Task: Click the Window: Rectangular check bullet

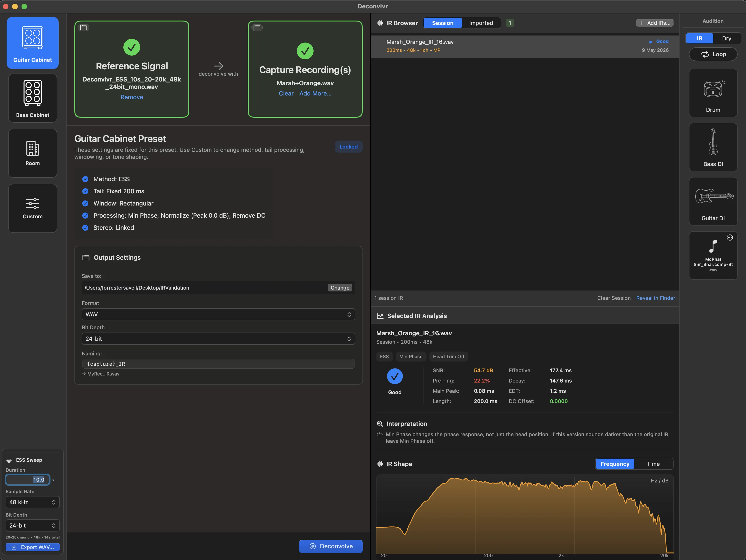Action: (85, 203)
